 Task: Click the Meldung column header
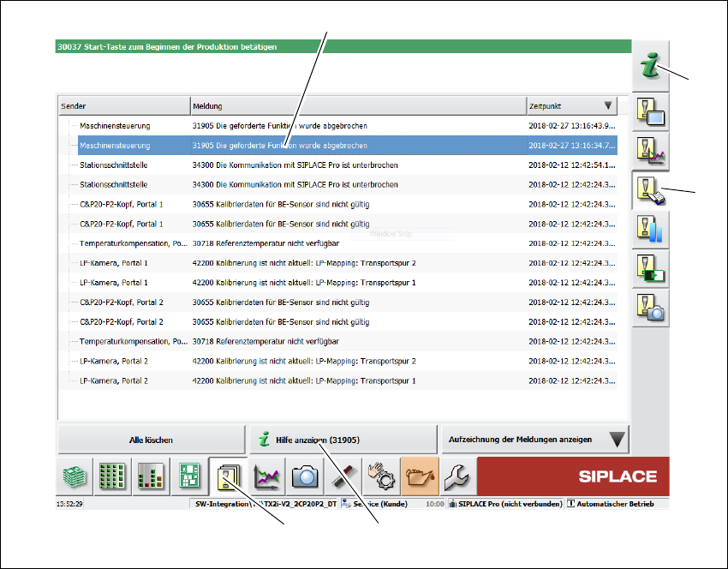[x=359, y=106]
